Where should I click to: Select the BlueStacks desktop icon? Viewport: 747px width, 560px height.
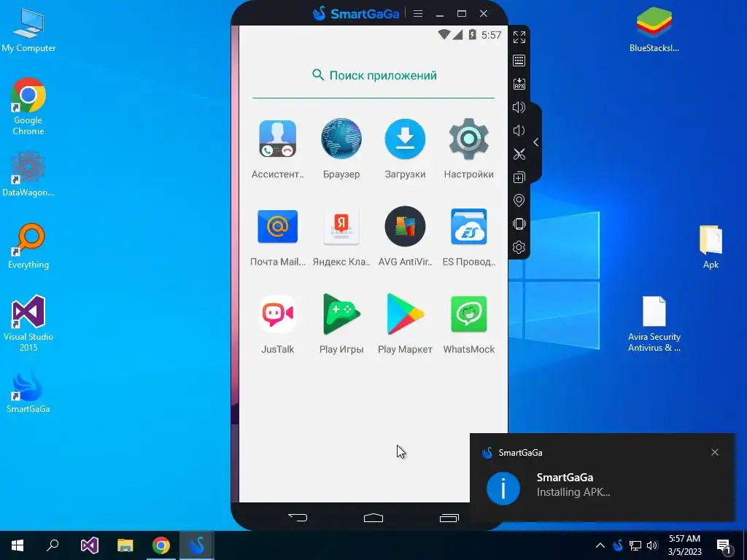pos(654,29)
